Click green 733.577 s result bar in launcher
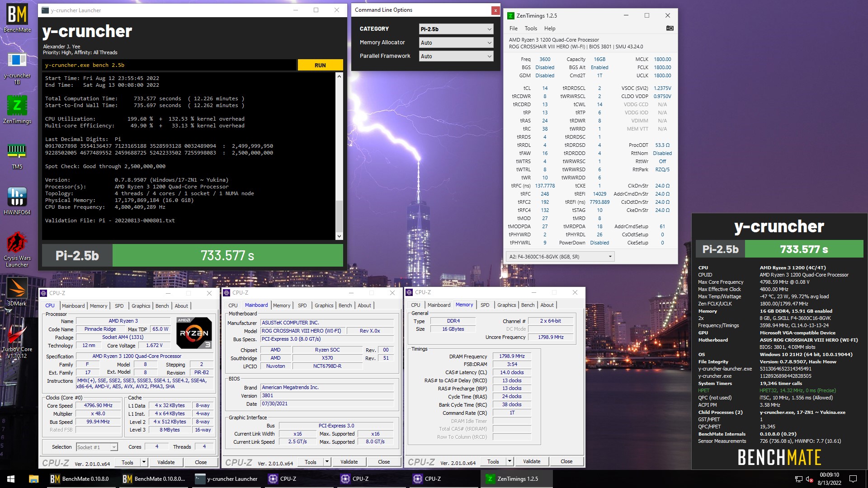The image size is (868, 488). (x=227, y=255)
